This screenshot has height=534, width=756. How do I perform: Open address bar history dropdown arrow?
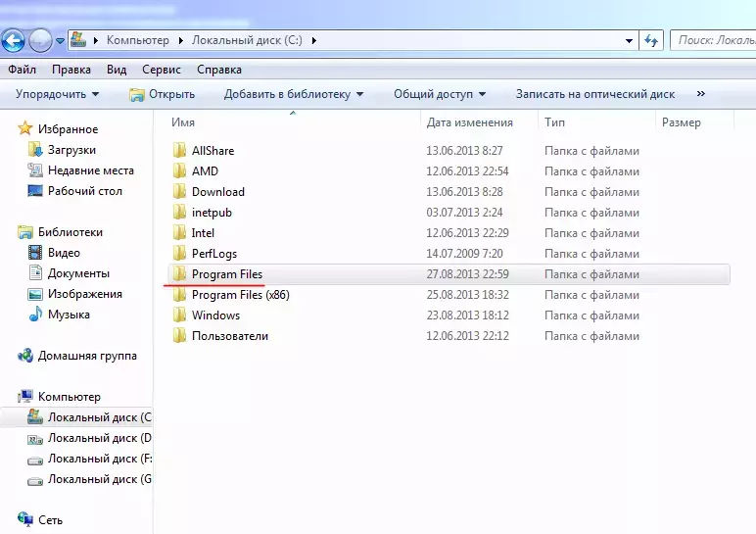[629, 41]
